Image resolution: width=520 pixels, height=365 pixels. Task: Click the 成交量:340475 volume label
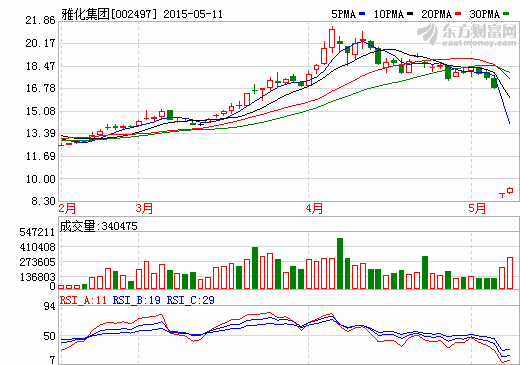pos(98,226)
